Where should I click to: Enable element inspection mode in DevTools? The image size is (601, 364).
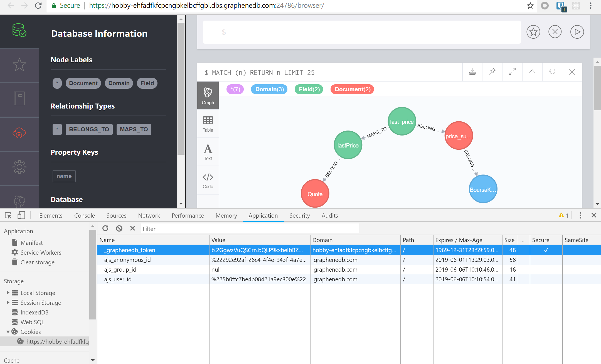(x=8, y=215)
